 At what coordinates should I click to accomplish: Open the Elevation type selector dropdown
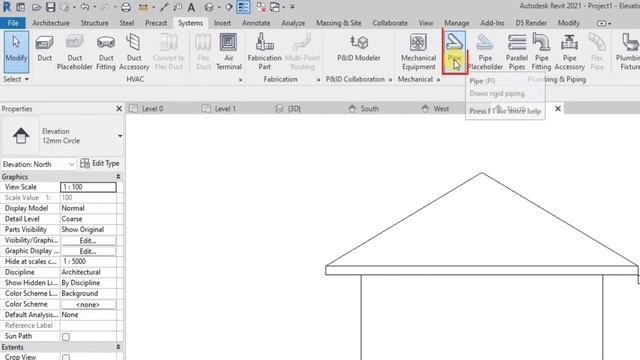coord(120,136)
